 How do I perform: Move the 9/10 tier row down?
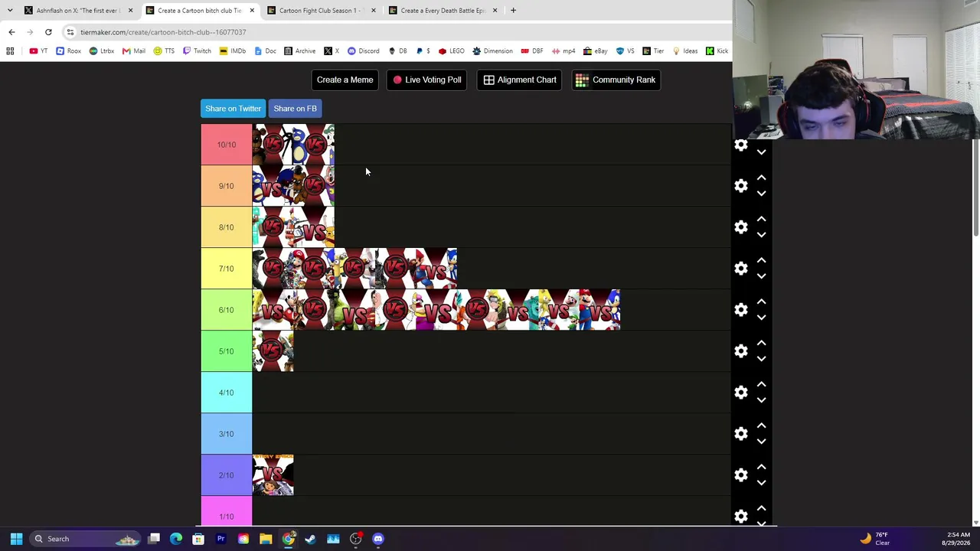pos(761,194)
